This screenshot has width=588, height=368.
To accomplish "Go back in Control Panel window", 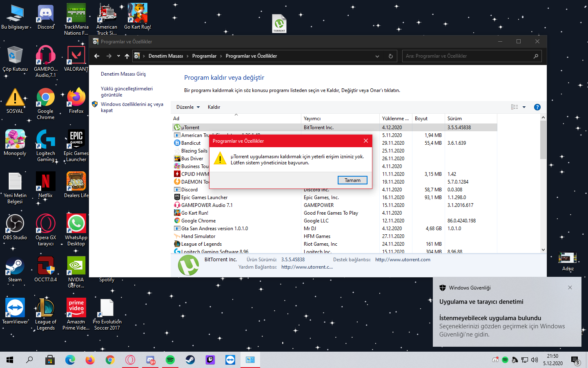I will (x=97, y=56).
